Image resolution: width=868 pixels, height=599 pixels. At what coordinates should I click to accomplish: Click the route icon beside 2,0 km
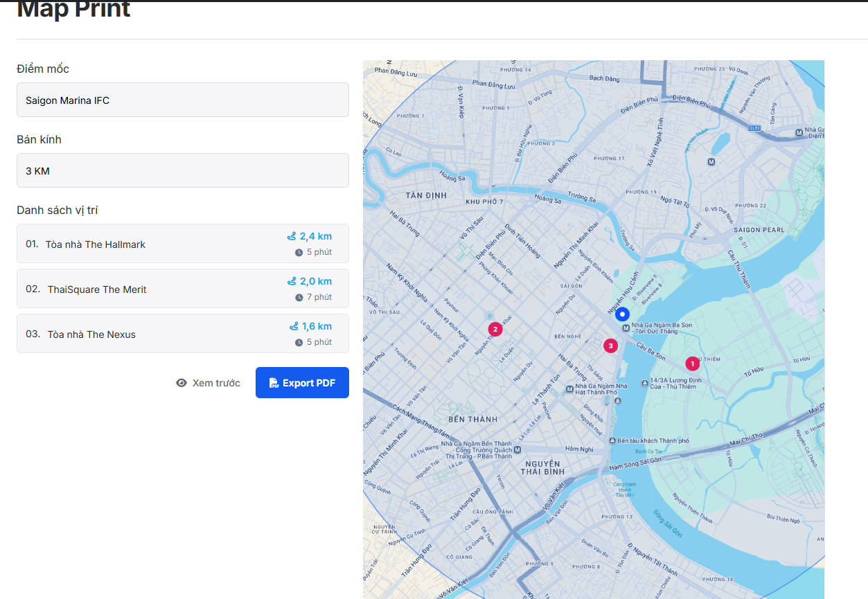[292, 282]
